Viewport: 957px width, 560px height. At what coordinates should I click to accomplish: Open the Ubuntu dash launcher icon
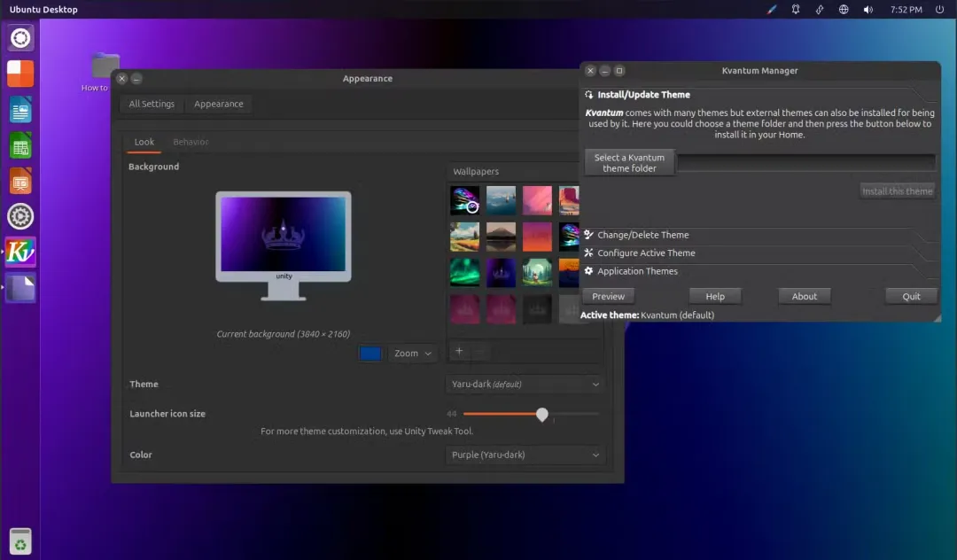[x=20, y=38]
